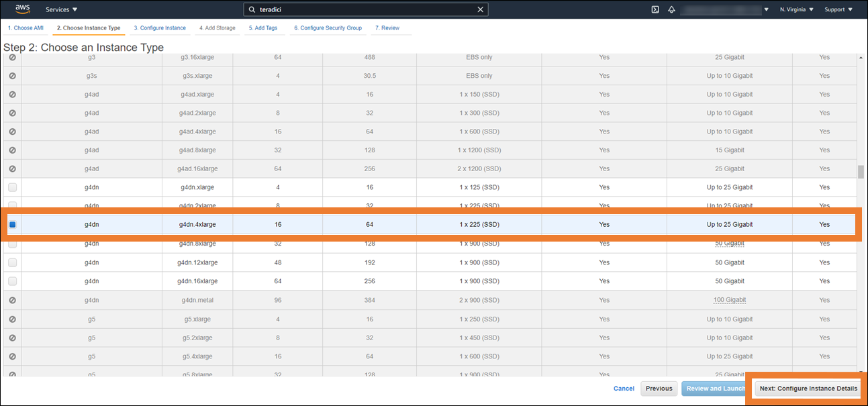Viewport: 868px width, 406px height.
Task: Select the g4dn.12xlarge checkbox
Action: [13, 262]
